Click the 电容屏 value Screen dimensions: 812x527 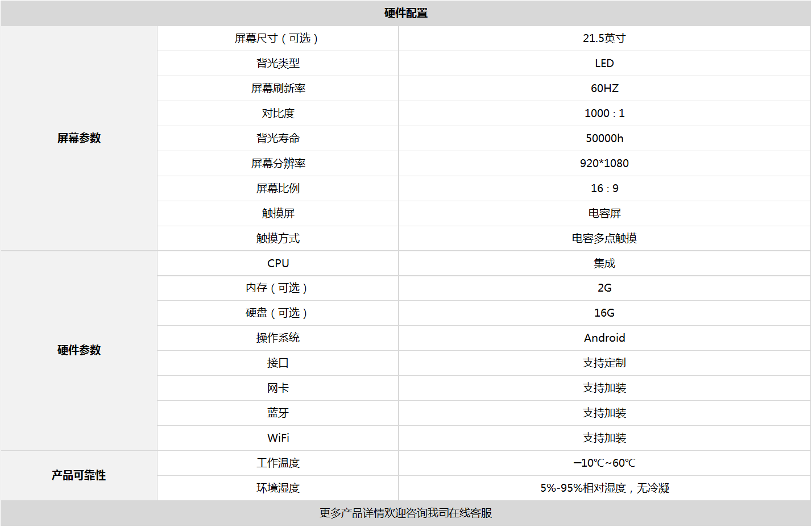[604, 213]
